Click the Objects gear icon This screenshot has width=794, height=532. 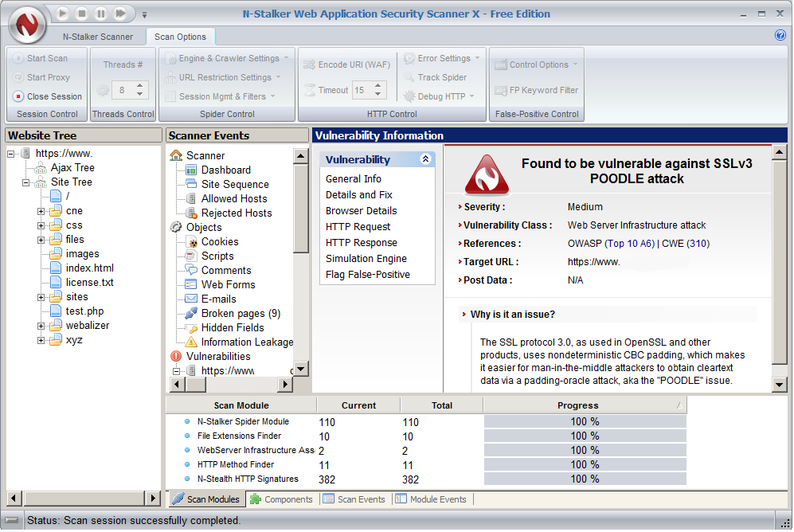click(x=176, y=227)
